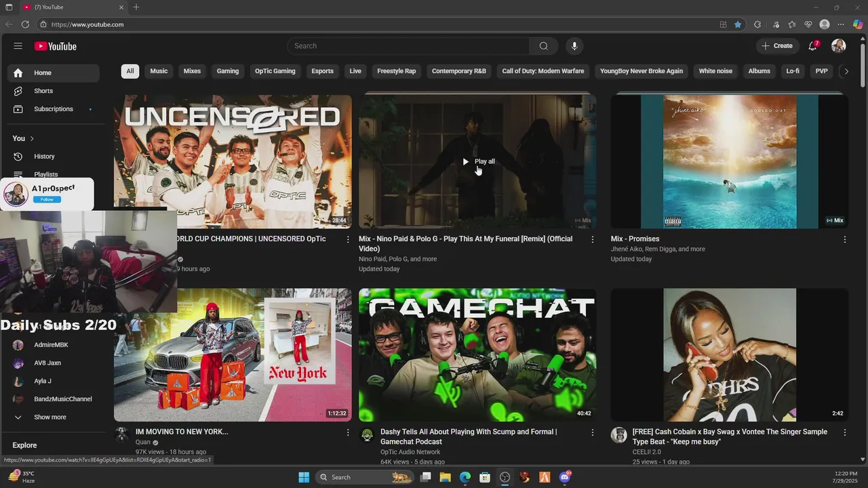Open options for the Mix - Promises card
868x488 pixels.
click(845, 239)
